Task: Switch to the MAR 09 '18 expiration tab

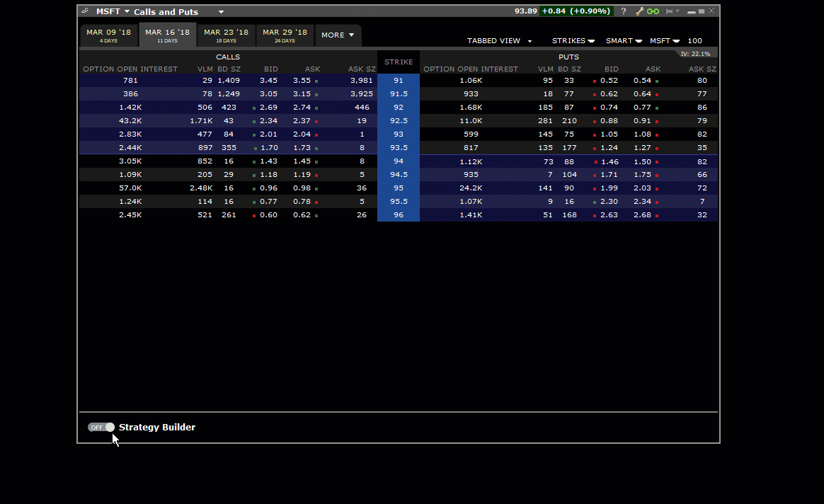Action: 108,35
